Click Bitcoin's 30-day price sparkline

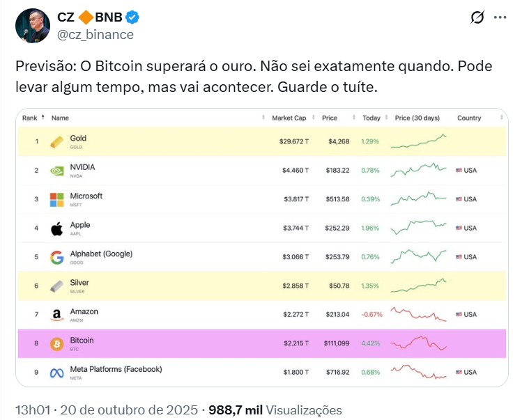point(418,343)
